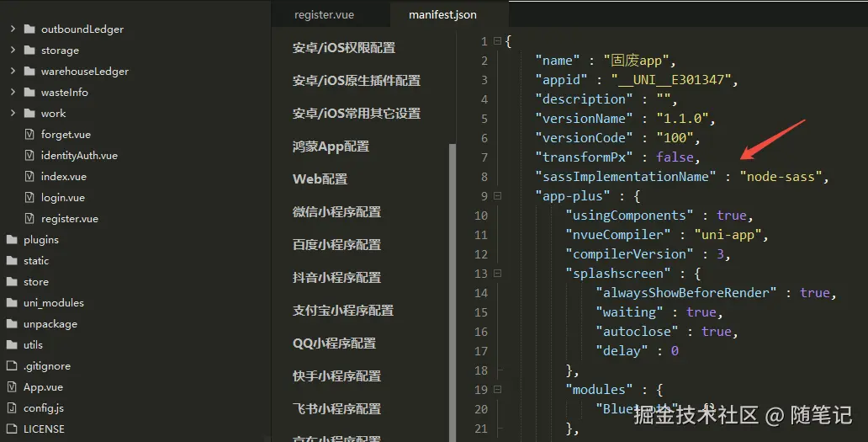Open forget.vue from the project tree
868x442 pixels.
point(66,134)
